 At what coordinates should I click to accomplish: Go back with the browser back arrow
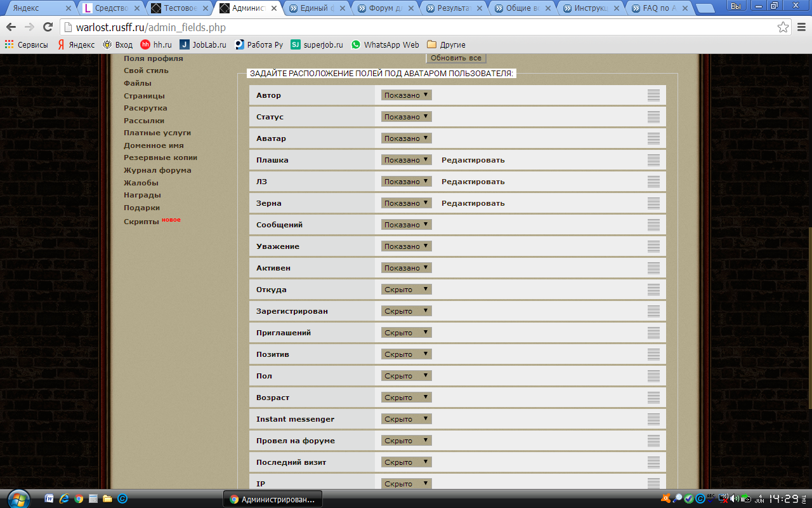[11, 27]
